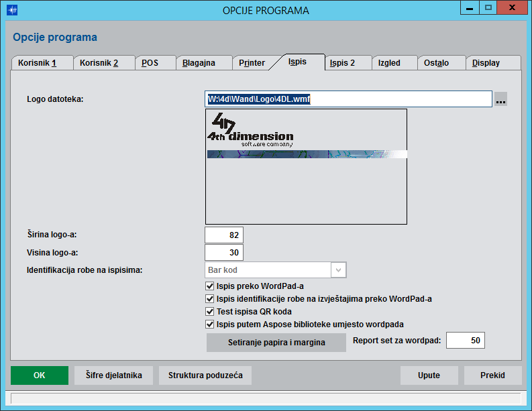This screenshot has height=411, width=532.
Task: Click the Opcije programa heading
Action: [55, 37]
